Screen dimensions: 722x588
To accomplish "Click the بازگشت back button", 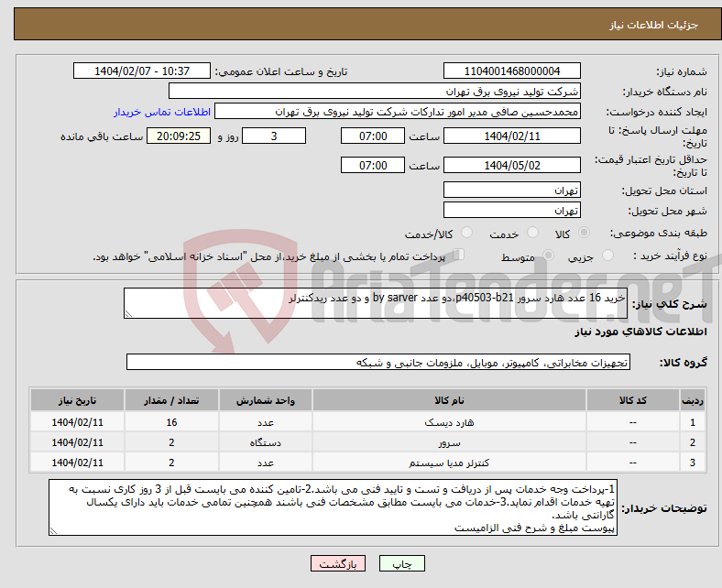I will (x=338, y=563).
